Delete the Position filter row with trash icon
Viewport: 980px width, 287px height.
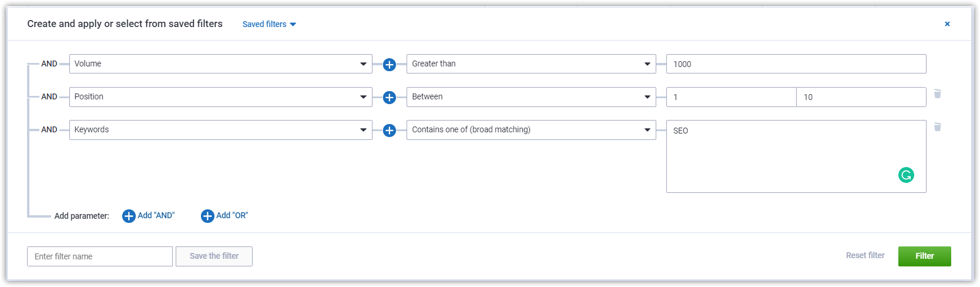tap(938, 94)
